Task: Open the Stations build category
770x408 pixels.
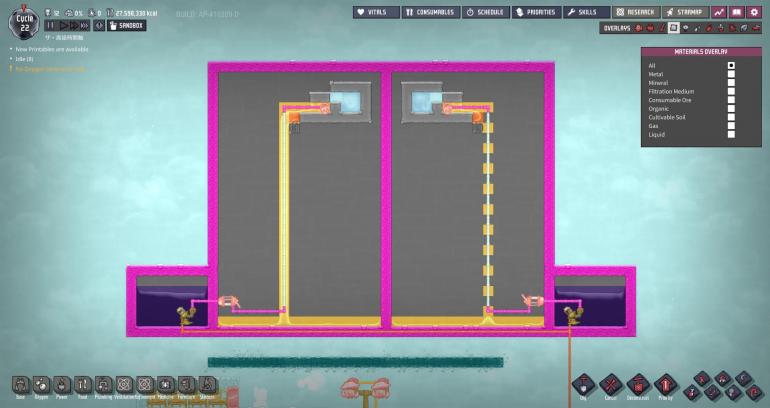Action: pyautogui.click(x=207, y=386)
